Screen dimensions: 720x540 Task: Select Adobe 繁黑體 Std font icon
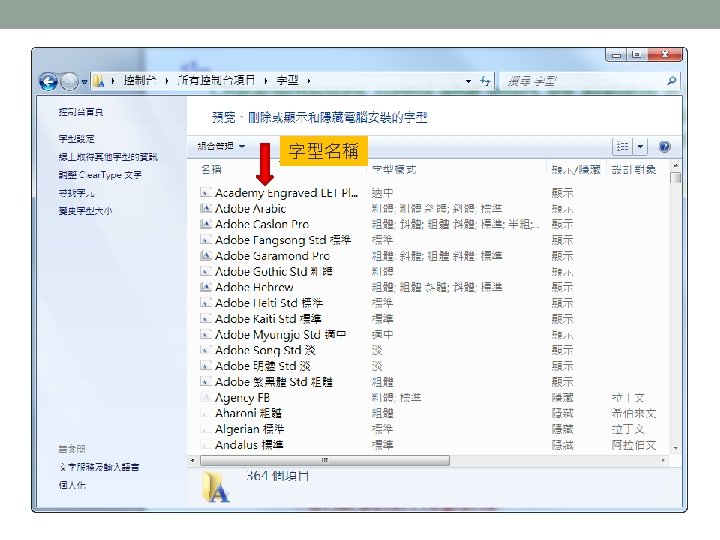click(206, 382)
